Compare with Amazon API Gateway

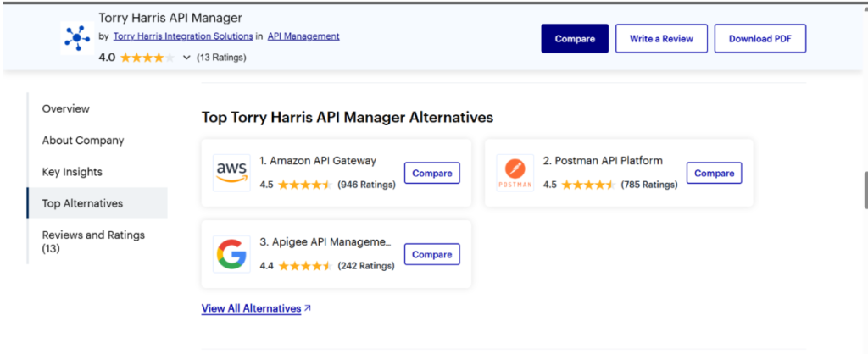pyautogui.click(x=432, y=173)
